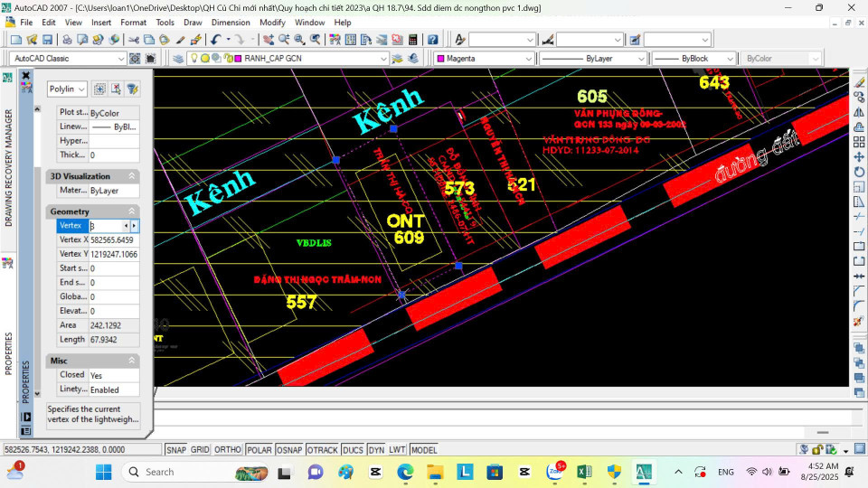
Task: Toggle SNAP mode in status bar
Action: 176,450
